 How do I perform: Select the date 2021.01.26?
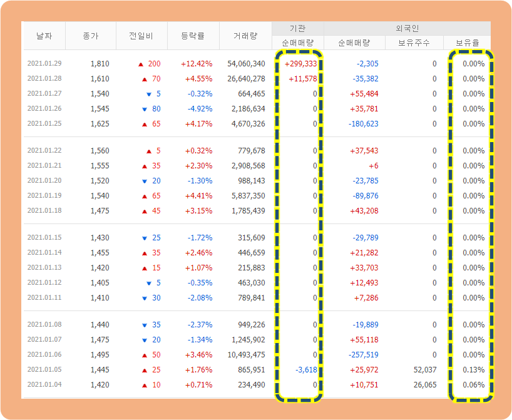tap(44, 108)
